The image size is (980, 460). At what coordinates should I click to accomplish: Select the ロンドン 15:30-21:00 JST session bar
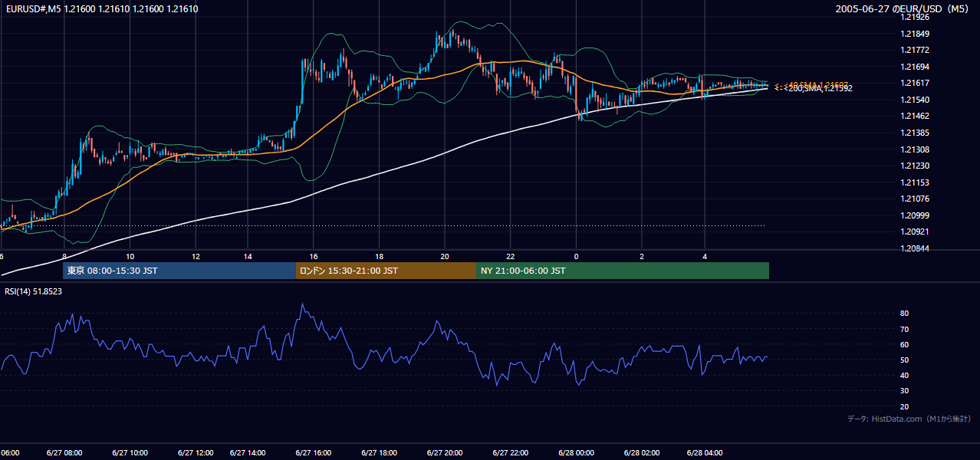pyautogui.click(x=386, y=271)
